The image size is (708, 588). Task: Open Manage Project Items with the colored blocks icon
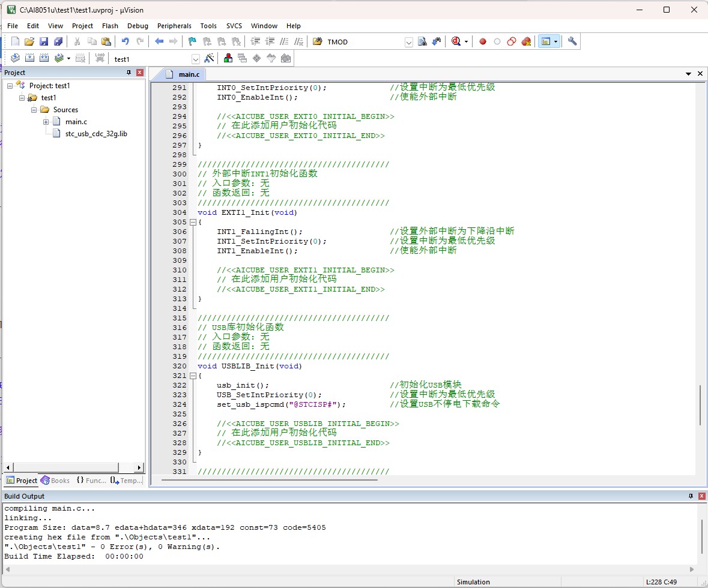pos(228,58)
